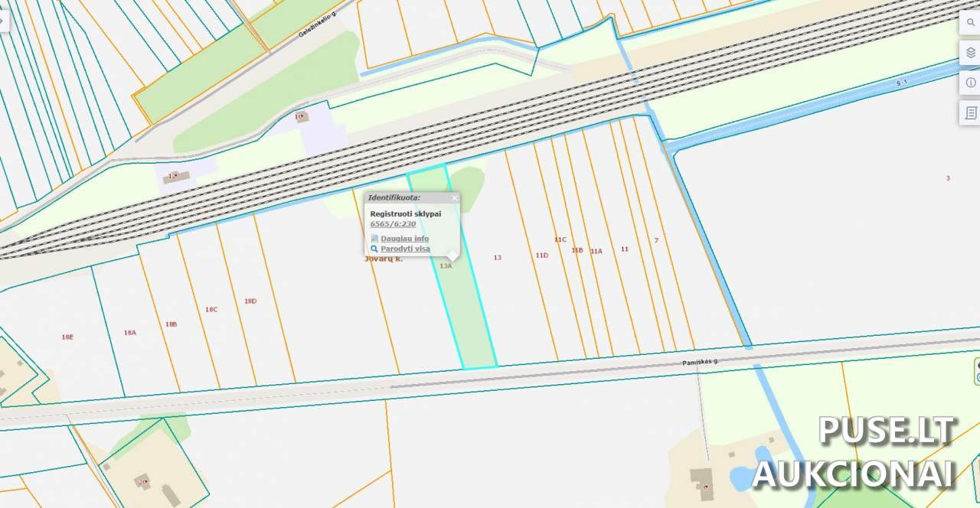Select parcel 7 on the map
The image size is (980, 508).
pyautogui.click(x=656, y=241)
